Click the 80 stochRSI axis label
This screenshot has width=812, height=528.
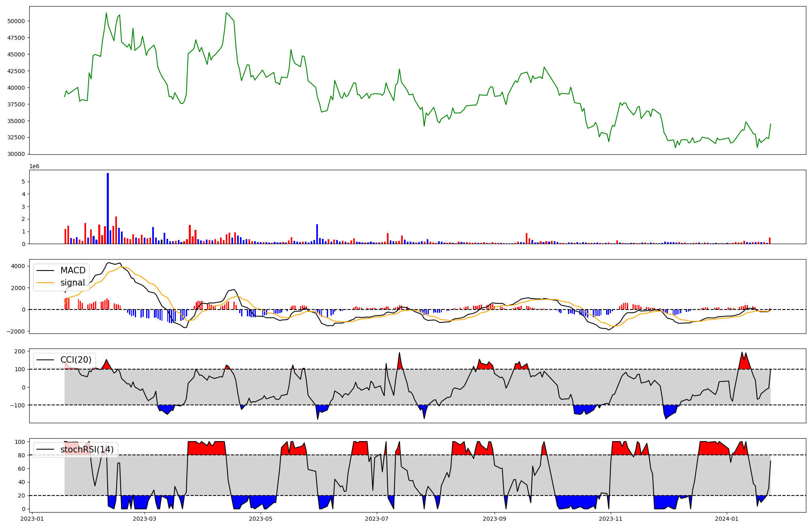click(22, 455)
